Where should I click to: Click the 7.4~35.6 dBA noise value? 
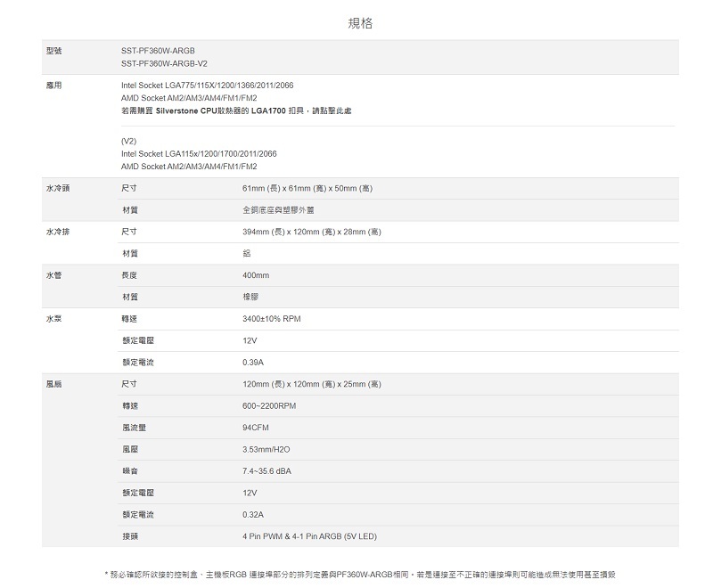point(266,470)
